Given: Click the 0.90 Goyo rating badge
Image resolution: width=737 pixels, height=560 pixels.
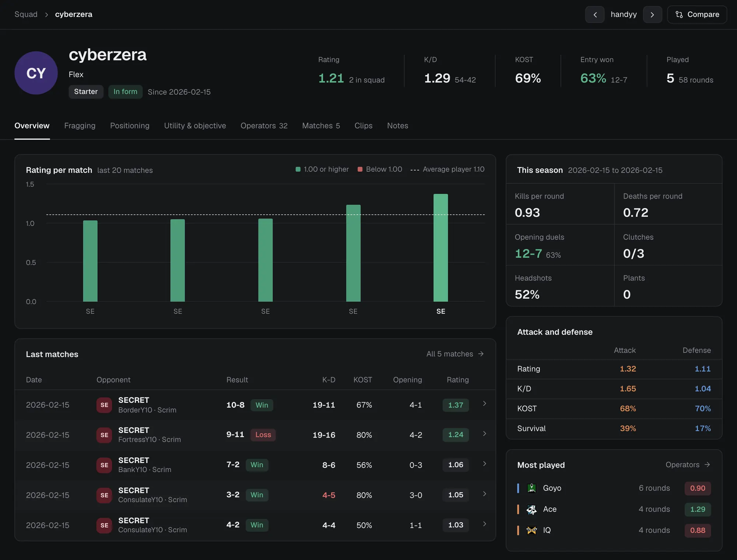Looking at the screenshot, I should click(698, 488).
